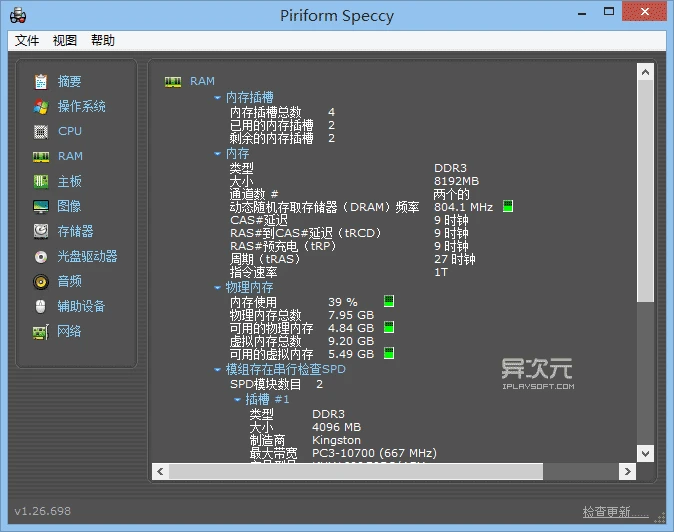674x532 pixels.
Task: Click the 音频 speaker icon
Action: [41, 281]
